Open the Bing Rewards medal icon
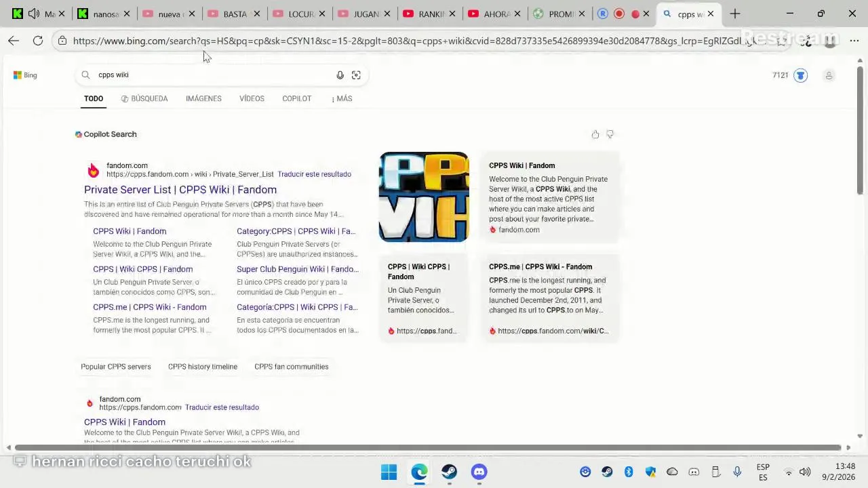This screenshot has width=868, height=488. click(x=801, y=75)
